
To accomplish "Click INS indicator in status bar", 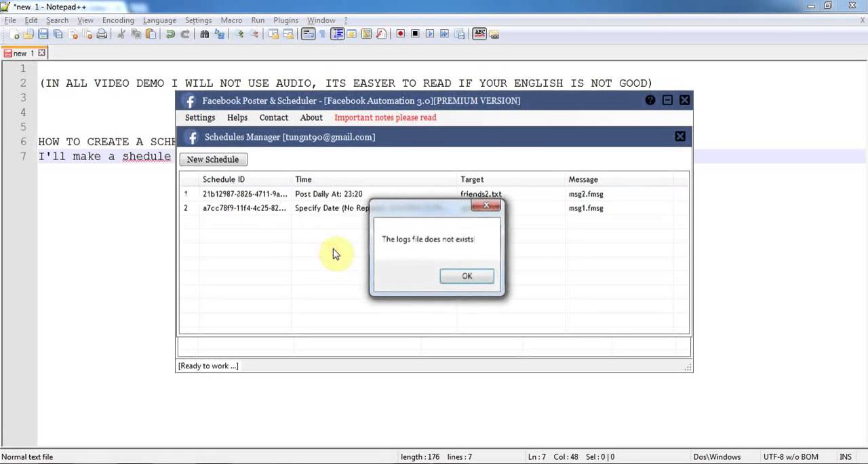I will (846, 457).
